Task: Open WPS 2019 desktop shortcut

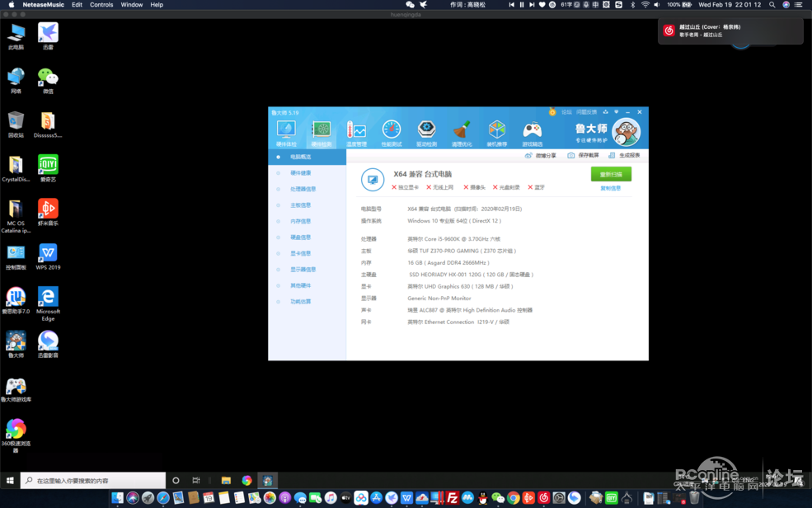Action: pyautogui.click(x=48, y=256)
